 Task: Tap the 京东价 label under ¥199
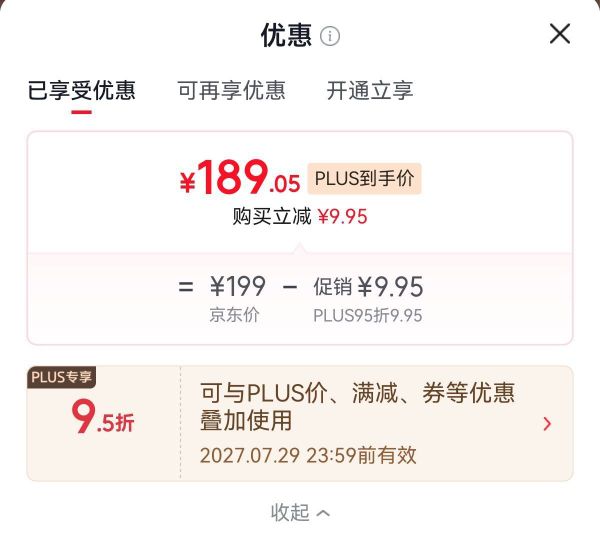[x=234, y=316]
